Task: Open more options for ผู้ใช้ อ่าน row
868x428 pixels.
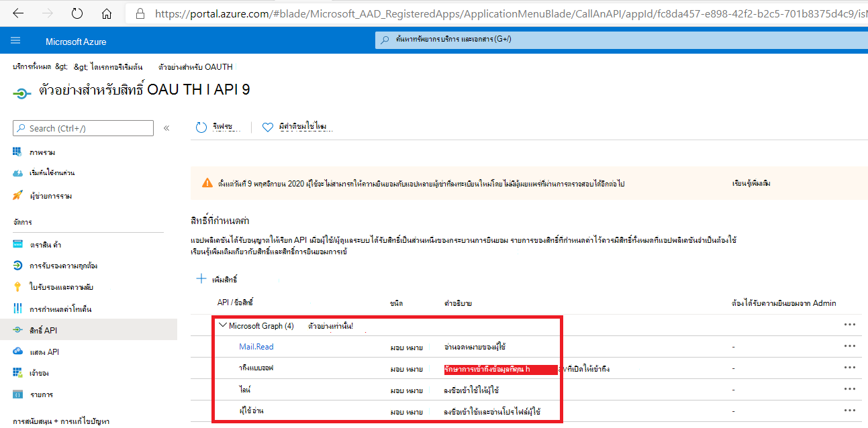Action: pyautogui.click(x=850, y=411)
